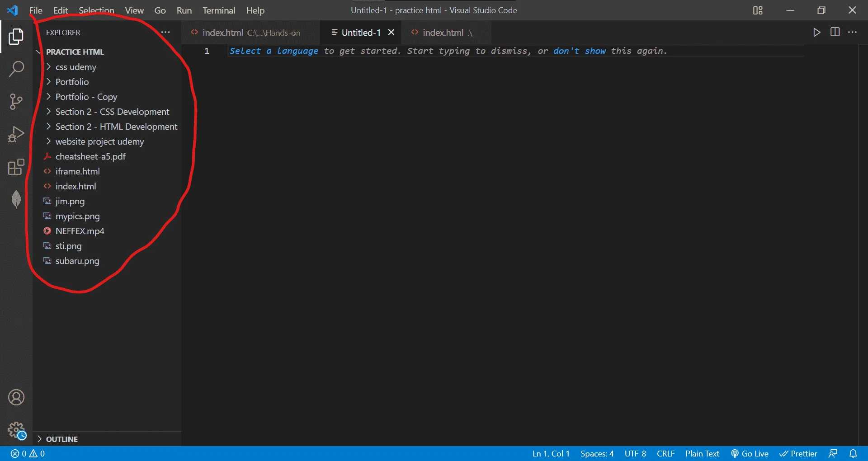The image size is (868, 461).
Task: Click the Prettier status item
Action: (798, 453)
